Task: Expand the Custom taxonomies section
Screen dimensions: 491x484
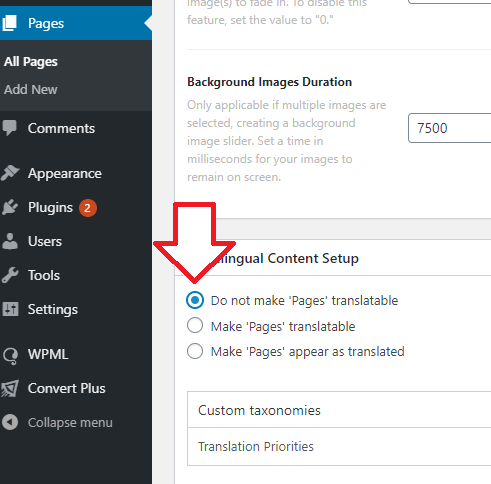Action: (339, 410)
